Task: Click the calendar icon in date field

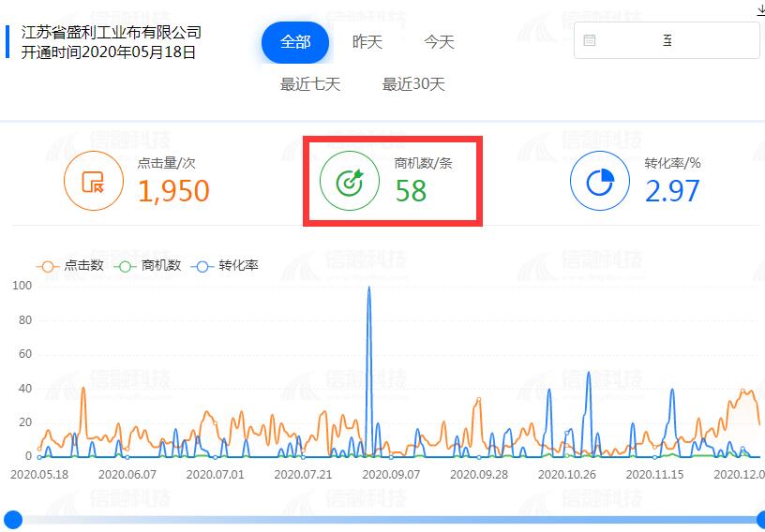Action: click(590, 40)
